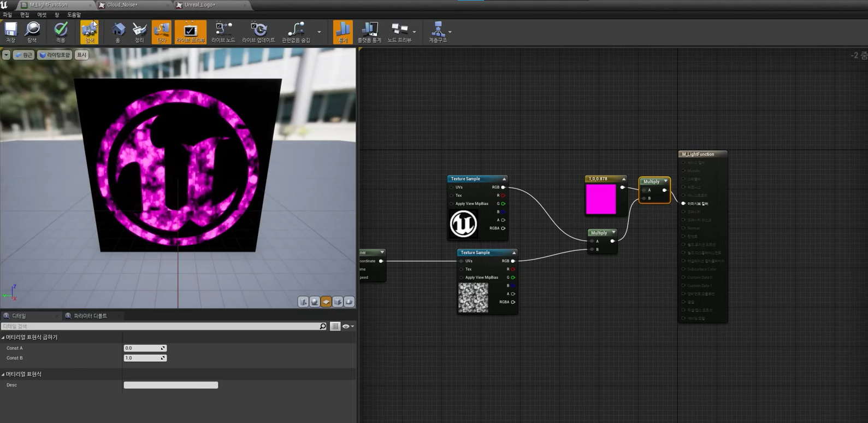868x423 pixels.
Task: Click 이미시브 컬러 input pin on M_LightFunction
Action: (x=683, y=203)
